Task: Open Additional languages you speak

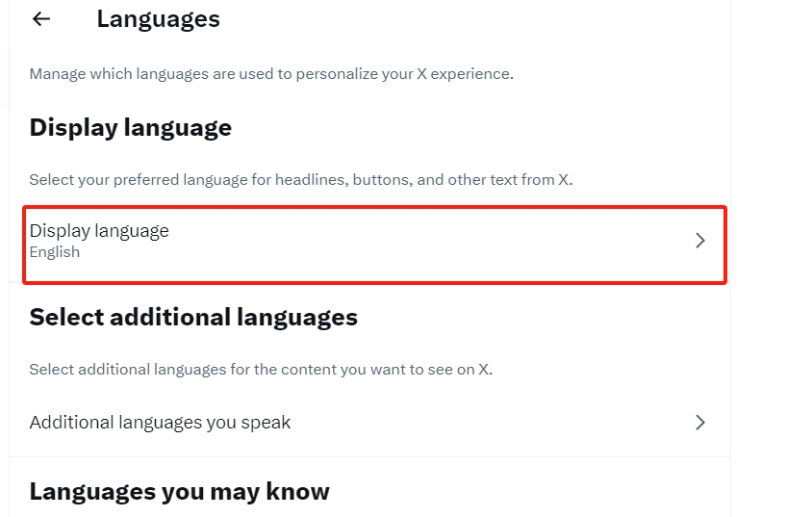Action: (374, 422)
